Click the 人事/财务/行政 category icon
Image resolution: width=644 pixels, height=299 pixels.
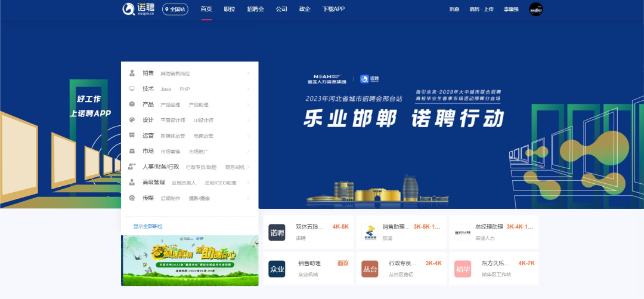(x=132, y=167)
